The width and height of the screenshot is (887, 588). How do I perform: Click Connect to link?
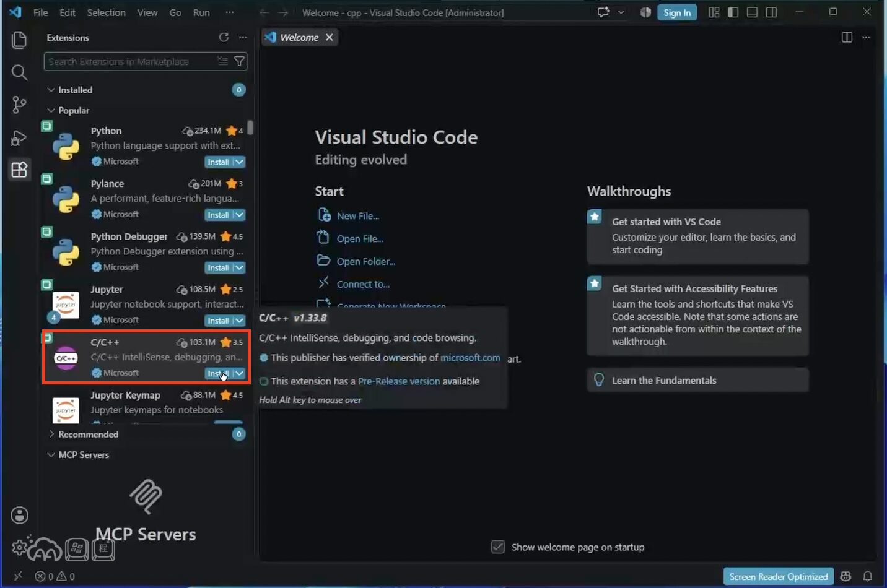(363, 284)
